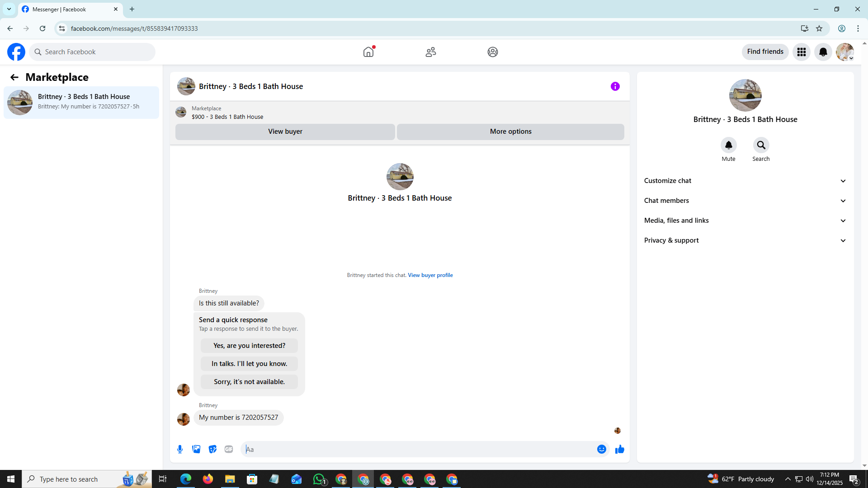Screen dimensions: 868x488
Task: Open Facebook notifications bell
Action: pos(823,52)
